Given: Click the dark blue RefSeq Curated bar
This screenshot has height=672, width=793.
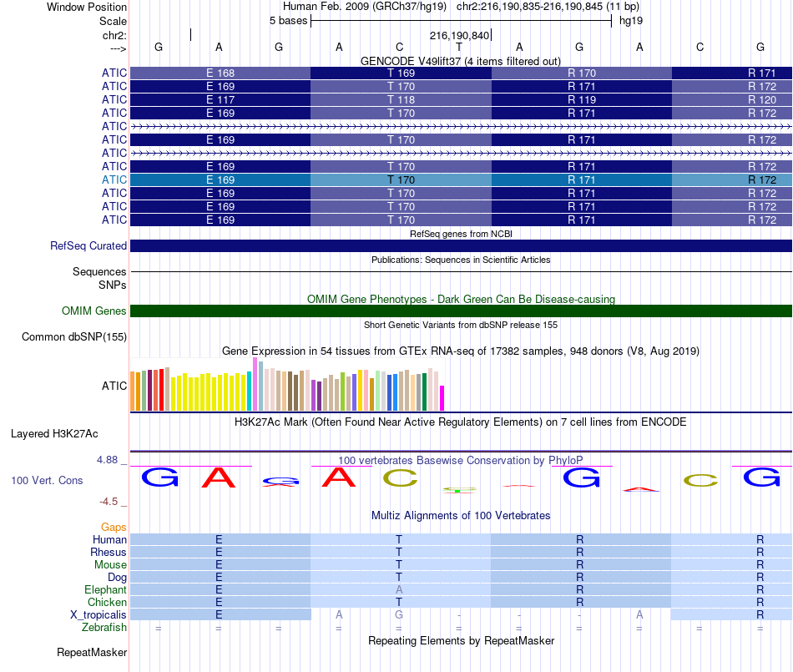Looking at the screenshot, I should pos(462,245).
